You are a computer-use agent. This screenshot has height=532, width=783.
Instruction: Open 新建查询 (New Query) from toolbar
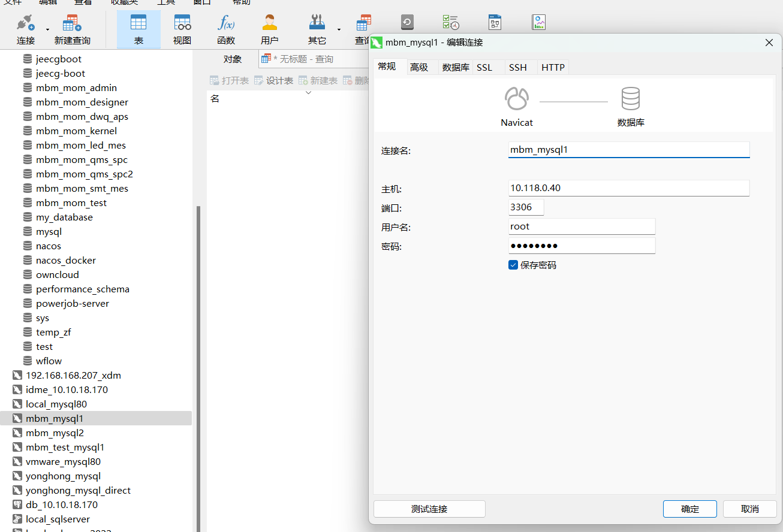72,29
